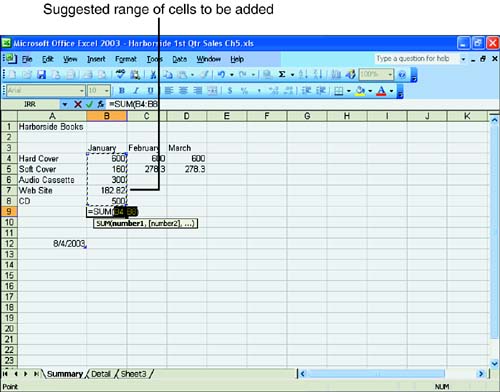Click the Decrease Decimal icon

[288, 91]
